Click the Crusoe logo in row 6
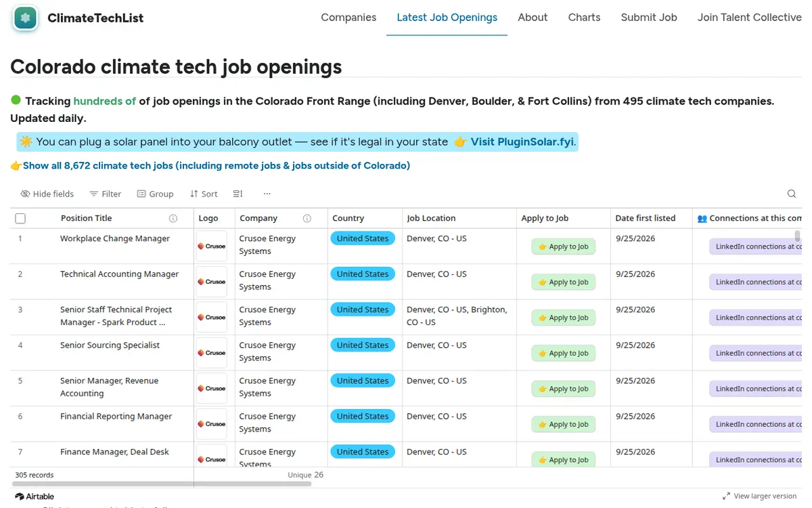 pos(212,424)
